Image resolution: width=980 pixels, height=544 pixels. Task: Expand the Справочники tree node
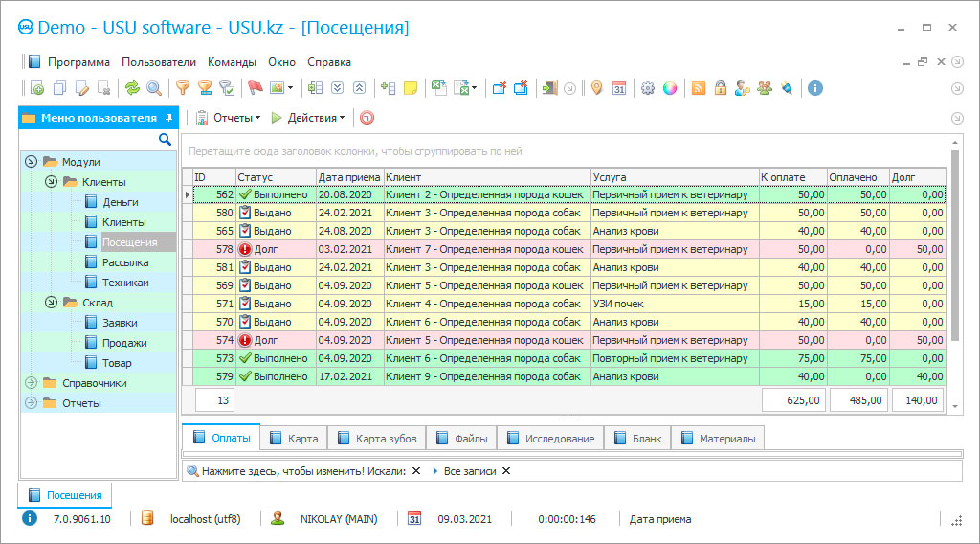32,383
